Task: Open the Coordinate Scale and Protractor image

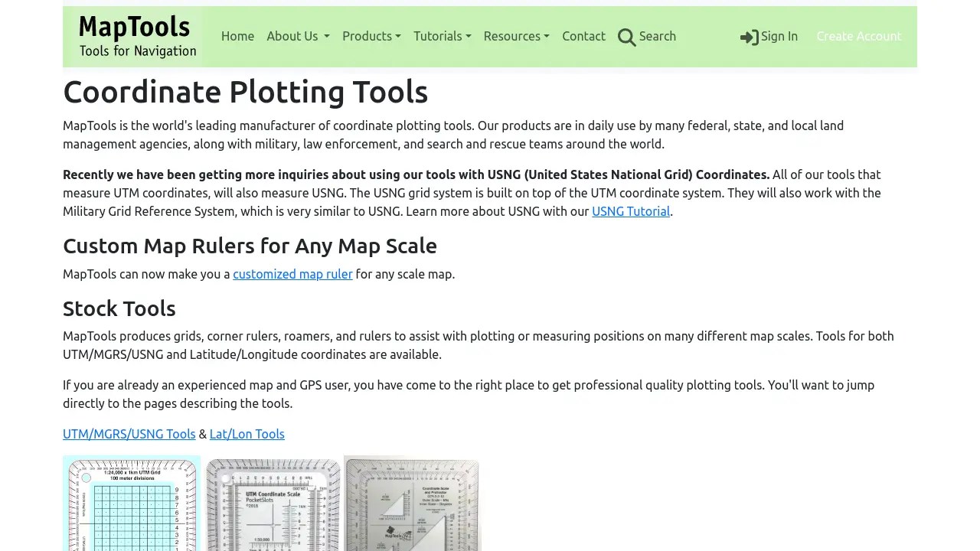Action: [x=412, y=503]
